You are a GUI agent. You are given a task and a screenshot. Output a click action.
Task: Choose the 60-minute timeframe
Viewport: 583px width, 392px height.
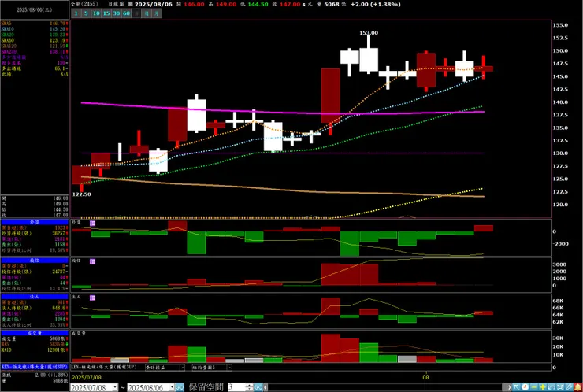click(x=126, y=13)
